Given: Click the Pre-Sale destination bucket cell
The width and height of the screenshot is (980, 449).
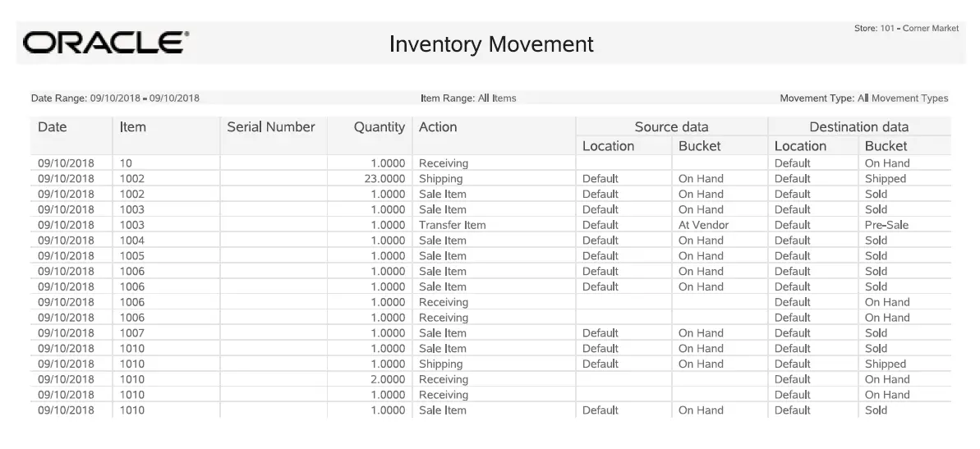Looking at the screenshot, I should pyautogui.click(x=886, y=225).
